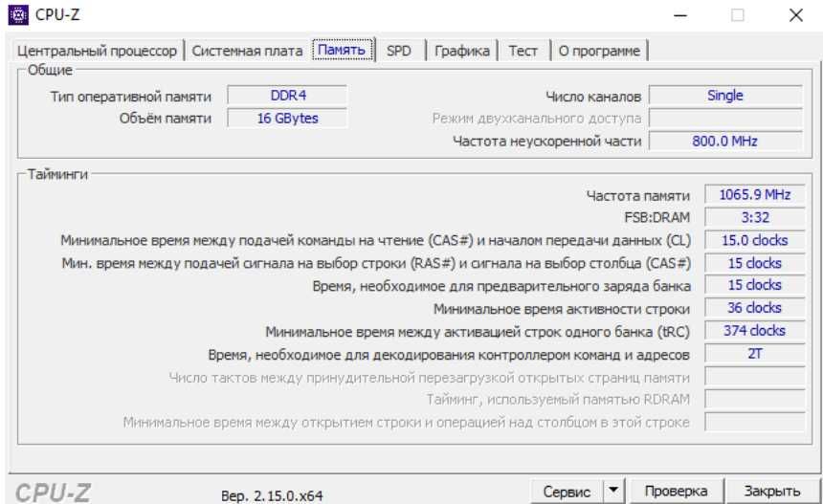The width and height of the screenshot is (823, 504).
Task: Expand the Сервис dropdown arrow
Action: coord(613,492)
